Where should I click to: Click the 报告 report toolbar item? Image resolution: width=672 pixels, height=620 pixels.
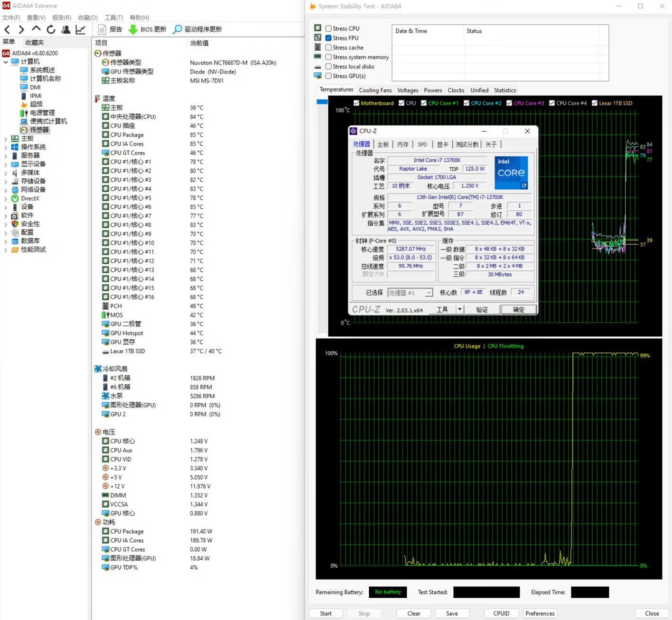[x=110, y=29]
